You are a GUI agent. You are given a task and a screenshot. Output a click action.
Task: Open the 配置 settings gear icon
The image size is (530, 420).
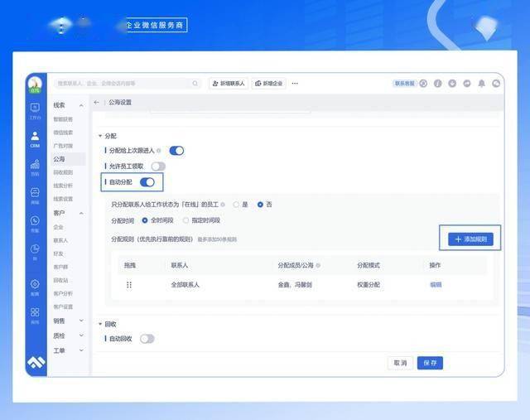point(35,286)
